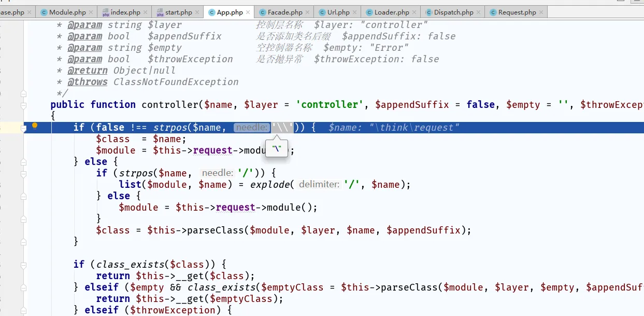Fold the doc comment end marker
The width and height of the screenshot is (644, 316).
tap(23, 93)
